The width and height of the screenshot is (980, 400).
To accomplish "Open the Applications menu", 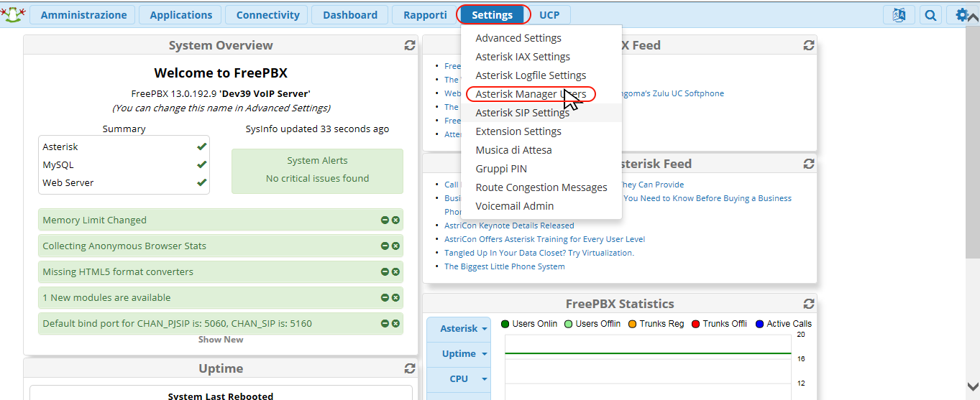I will (x=180, y=14).
